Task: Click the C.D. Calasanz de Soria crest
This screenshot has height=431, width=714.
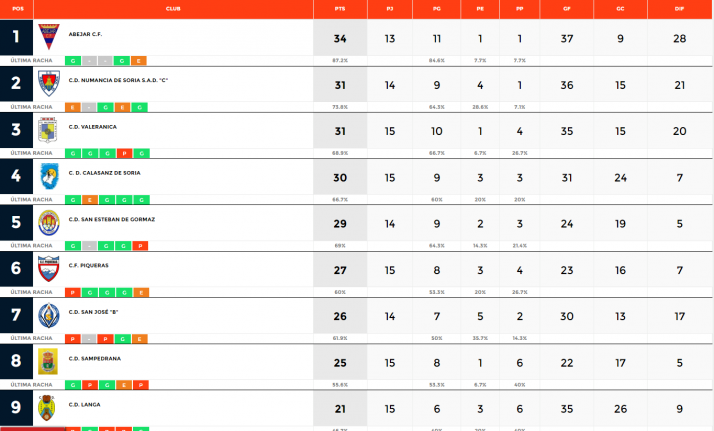Action: click(x=47, y=176)
